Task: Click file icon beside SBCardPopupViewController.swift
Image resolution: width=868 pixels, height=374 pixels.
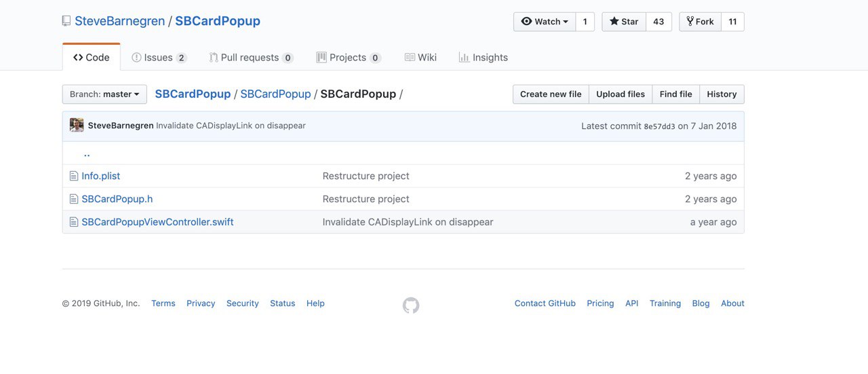Action: [x=74, y=223]
